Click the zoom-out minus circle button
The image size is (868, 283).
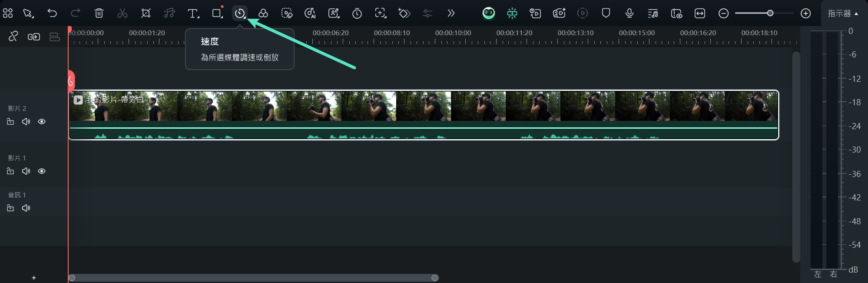[x=723, y=13]
